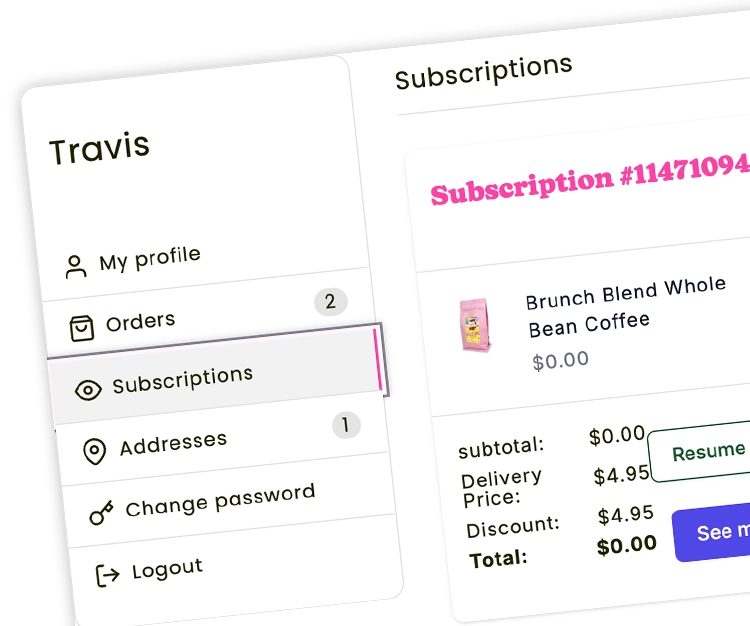Select Subscriptions in the sidebar
This screenshot has width=750, height=626.
pos(182,379)
